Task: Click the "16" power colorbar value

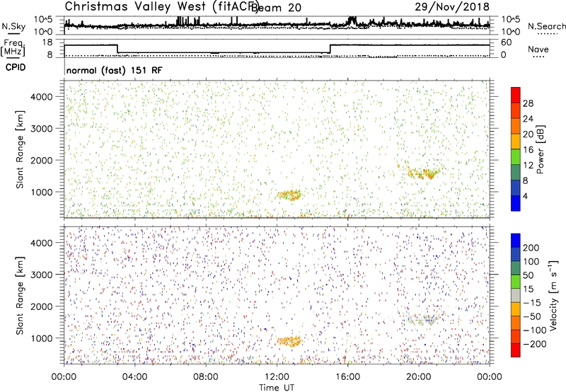Action: click(x=528, y=150)
